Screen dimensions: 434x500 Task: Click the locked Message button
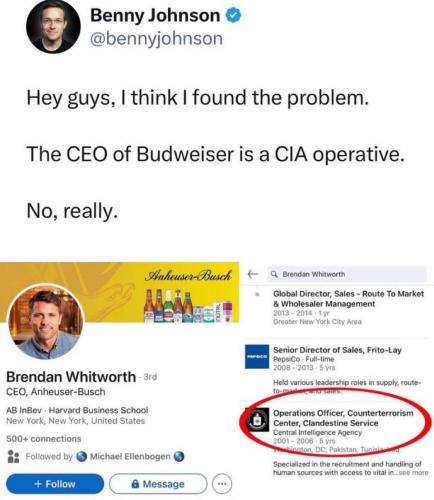158,484
